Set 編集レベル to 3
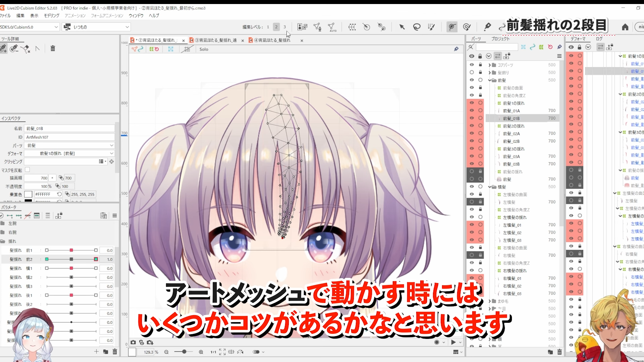Image resolution: width=644 pixels, height=362 pixels. 285,27
